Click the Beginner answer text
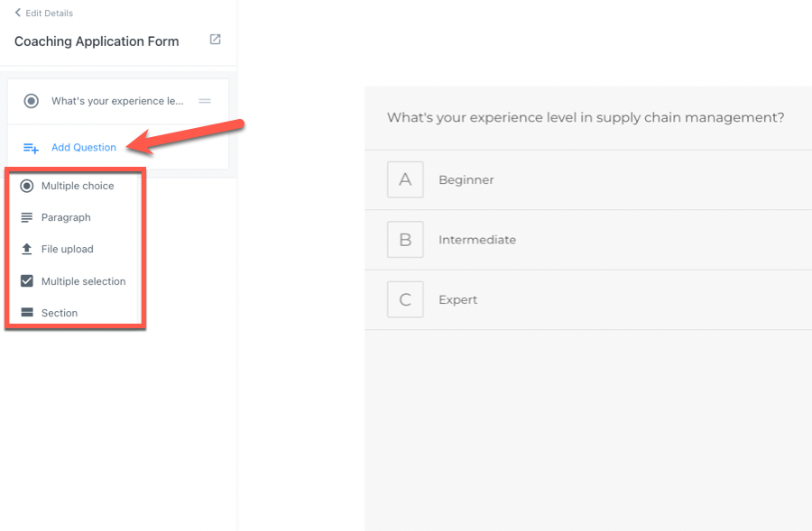This screenshot has height=531, width=812. (466, 179)
